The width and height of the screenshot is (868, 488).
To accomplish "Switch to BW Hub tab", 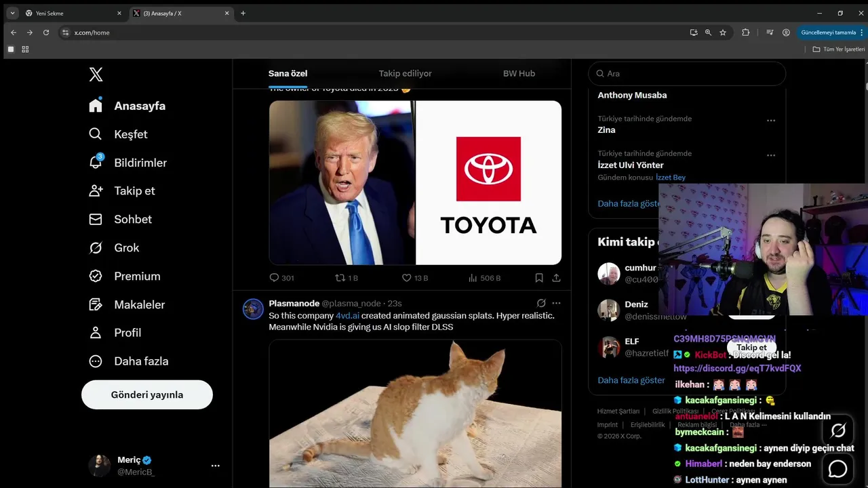I will 519,74.
